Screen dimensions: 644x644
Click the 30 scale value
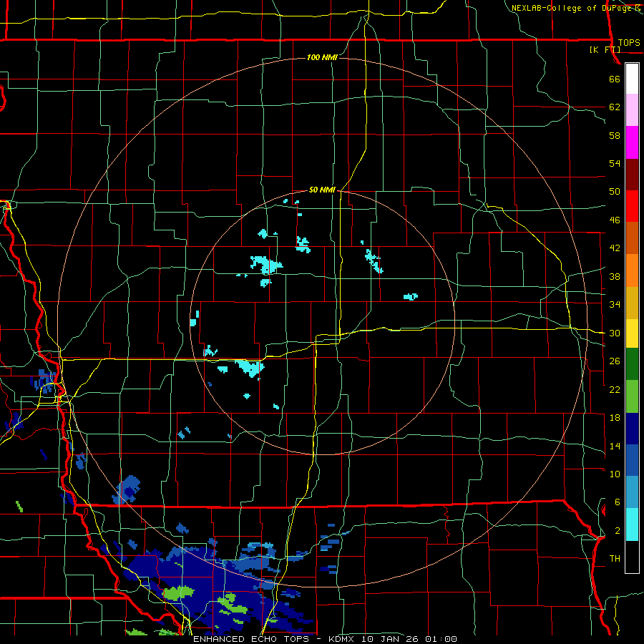(615, 333)
